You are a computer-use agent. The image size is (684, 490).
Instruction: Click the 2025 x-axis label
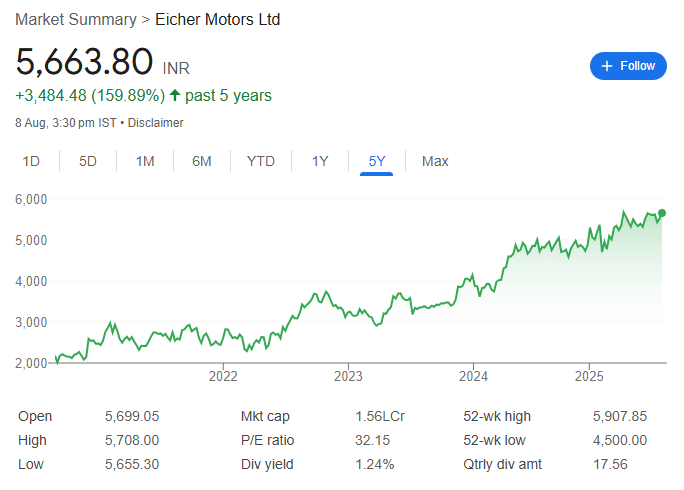589,376
